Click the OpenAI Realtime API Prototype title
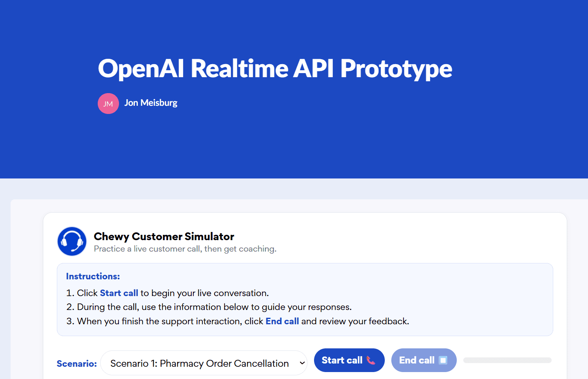This screenshot has height=379, width=588. pyautogui.click(x=275, y=68)
